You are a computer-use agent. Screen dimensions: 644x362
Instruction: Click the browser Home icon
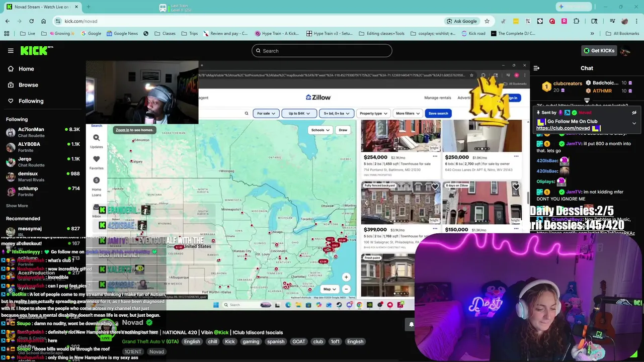click(43, 21)
